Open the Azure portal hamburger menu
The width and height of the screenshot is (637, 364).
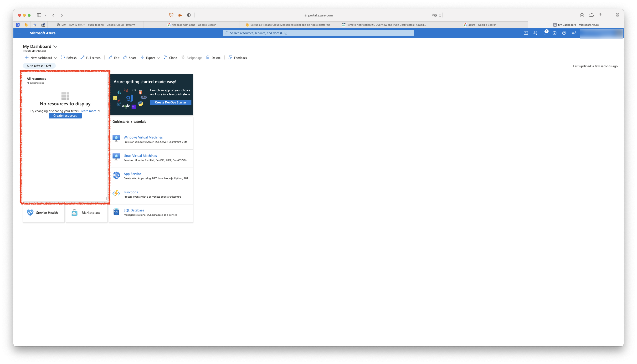(19, 33)
